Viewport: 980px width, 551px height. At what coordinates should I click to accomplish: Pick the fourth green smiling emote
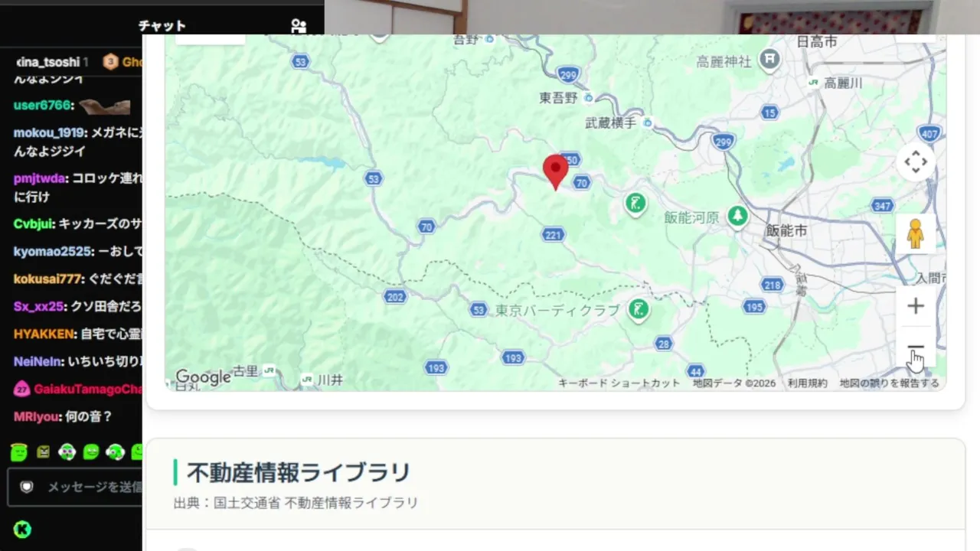coord(91,452)
